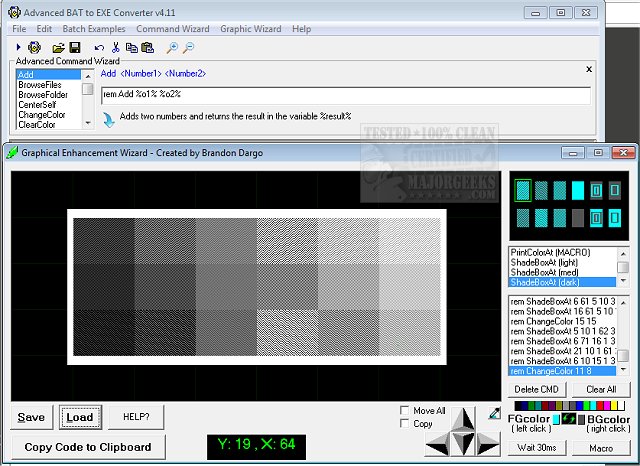Viewport: 640px width, 466px height.
Task: Open the Graphic Wizard menu
Action: tap(250, 29)
